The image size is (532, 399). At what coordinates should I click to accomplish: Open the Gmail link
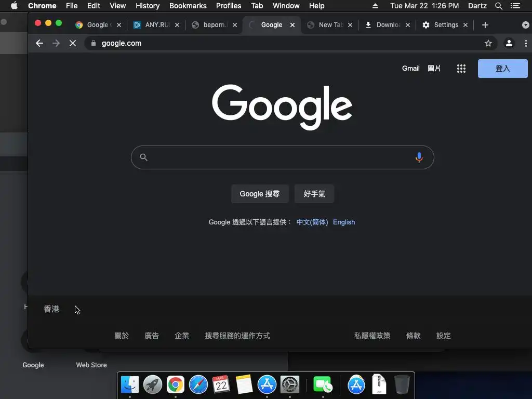pyautogui.click(x=411, y=69)
